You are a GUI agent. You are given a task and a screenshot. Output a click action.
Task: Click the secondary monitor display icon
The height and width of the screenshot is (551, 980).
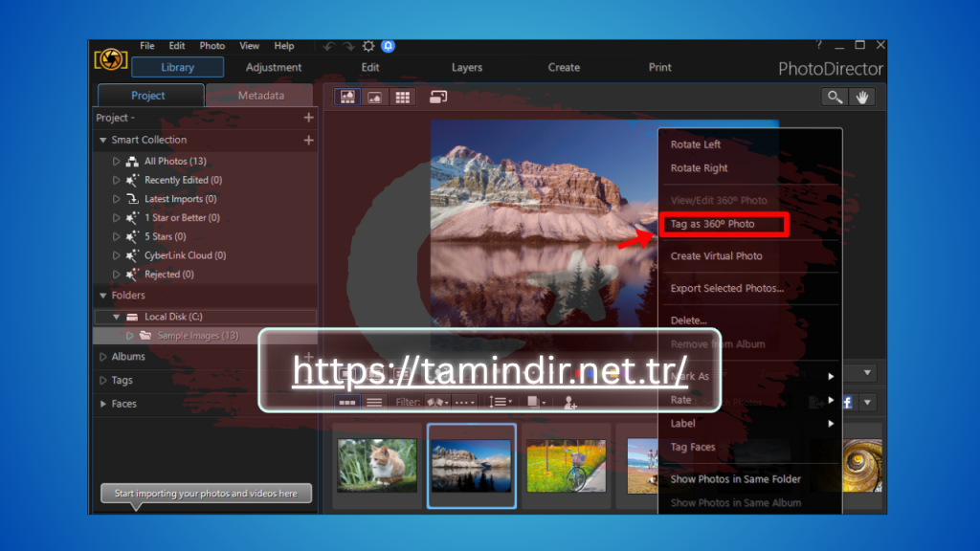(438, 97)
